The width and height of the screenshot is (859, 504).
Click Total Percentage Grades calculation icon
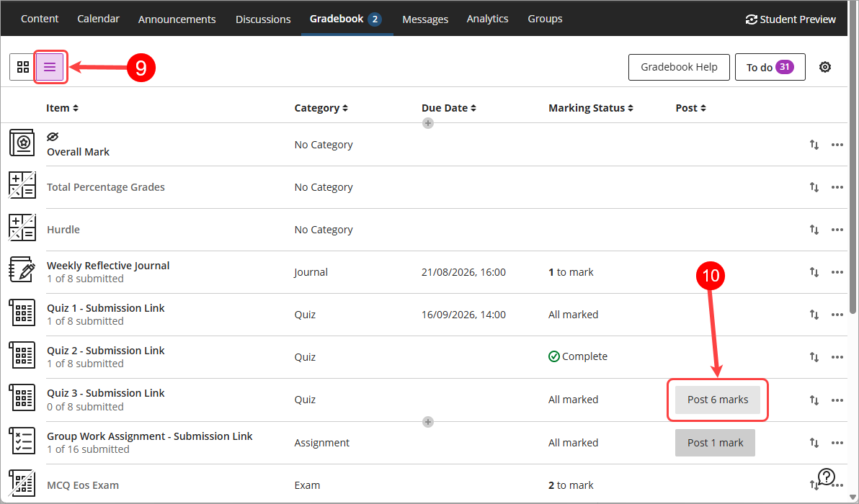(x=22, y=185)
